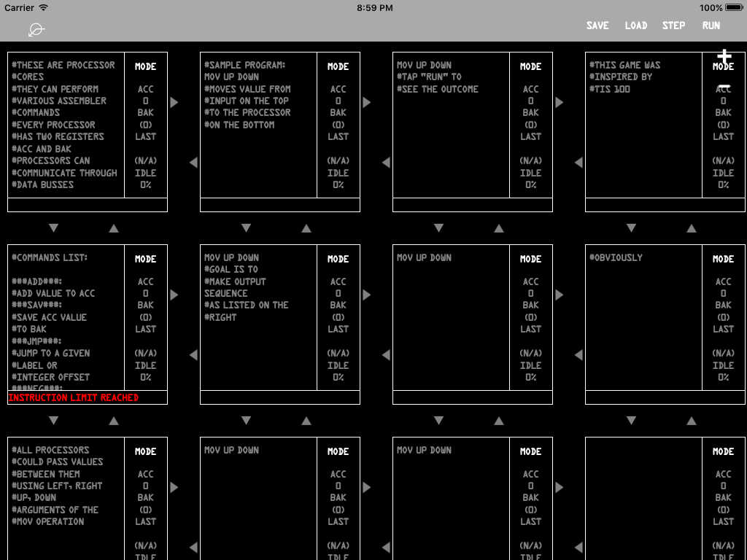The image size is (747, 560).
Task: Tap the red 'INSTRUCTION LIMIT REACHED' message
Action: click(74, 397)
